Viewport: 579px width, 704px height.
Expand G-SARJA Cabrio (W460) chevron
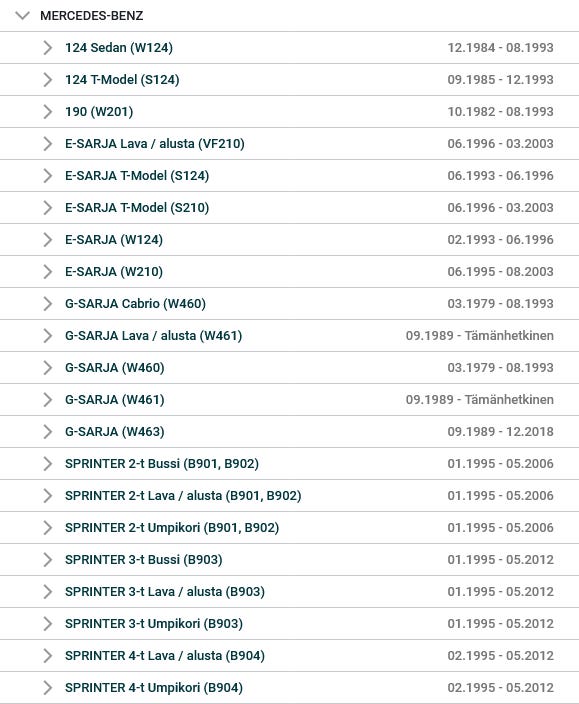[x=48, y=304]
